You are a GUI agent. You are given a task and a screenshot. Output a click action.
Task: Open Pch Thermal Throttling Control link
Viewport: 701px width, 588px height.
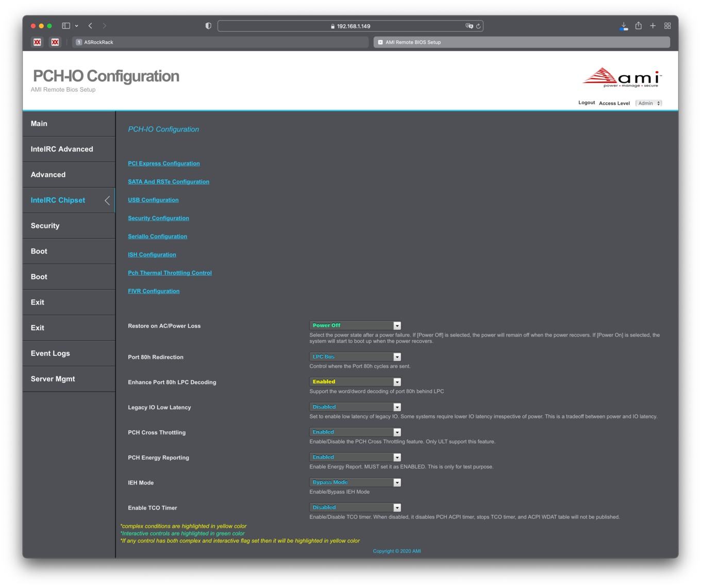click(170, 273)
